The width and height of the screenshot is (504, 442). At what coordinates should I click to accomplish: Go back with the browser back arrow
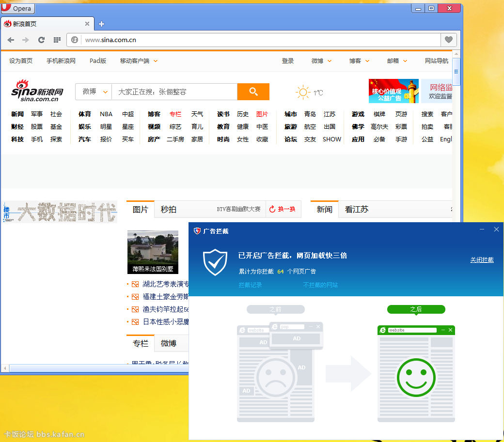[11, 40]
